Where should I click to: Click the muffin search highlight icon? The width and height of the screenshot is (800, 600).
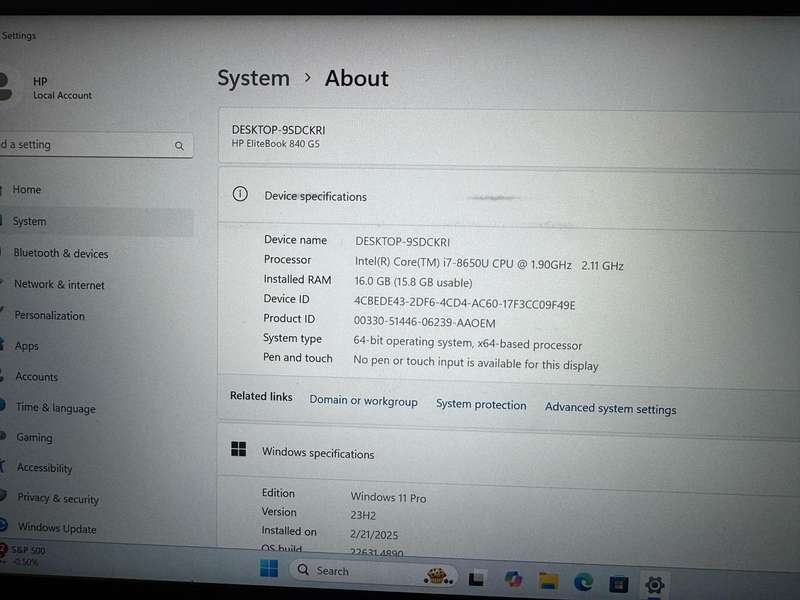coord(438,576)
